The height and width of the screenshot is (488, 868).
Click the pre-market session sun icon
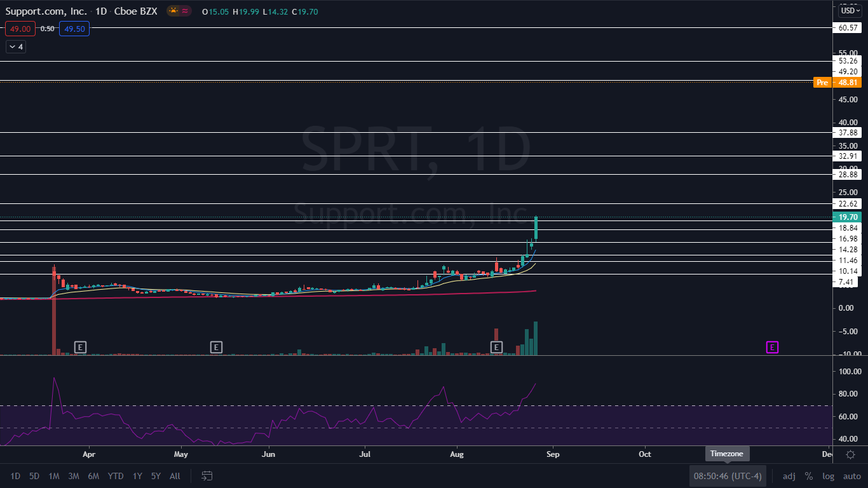pos(173,11)
